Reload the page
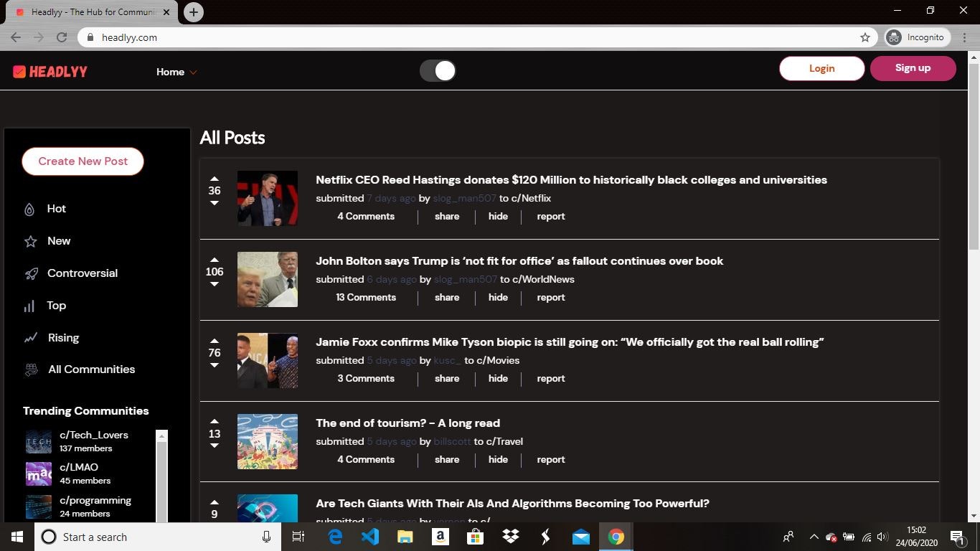980x551 pixels. (x=62, y=37)
